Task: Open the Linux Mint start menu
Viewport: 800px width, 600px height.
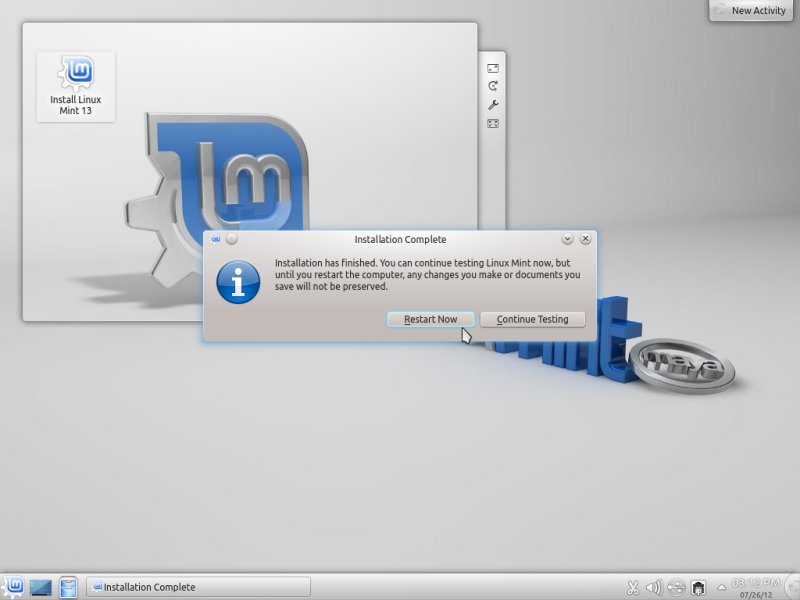Action: click(13, 587)
